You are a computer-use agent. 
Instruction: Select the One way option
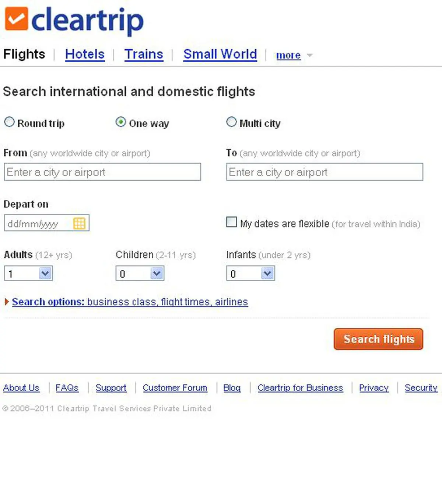(x=120, y=122)
